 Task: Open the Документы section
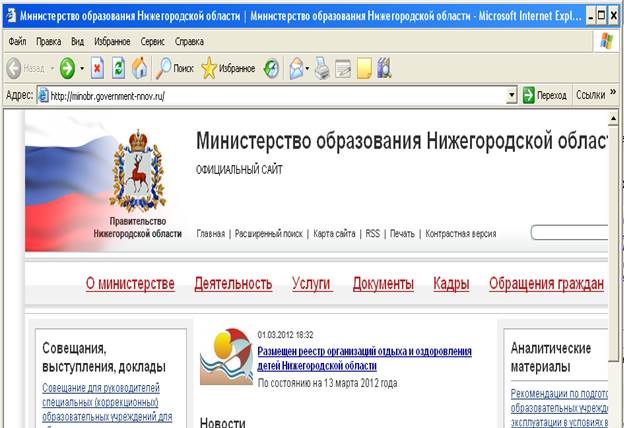[x=383, y=284]
